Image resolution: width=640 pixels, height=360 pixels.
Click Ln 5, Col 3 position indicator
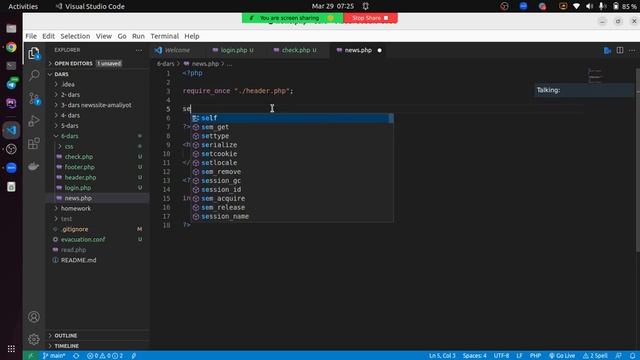[x=442, y=356]
